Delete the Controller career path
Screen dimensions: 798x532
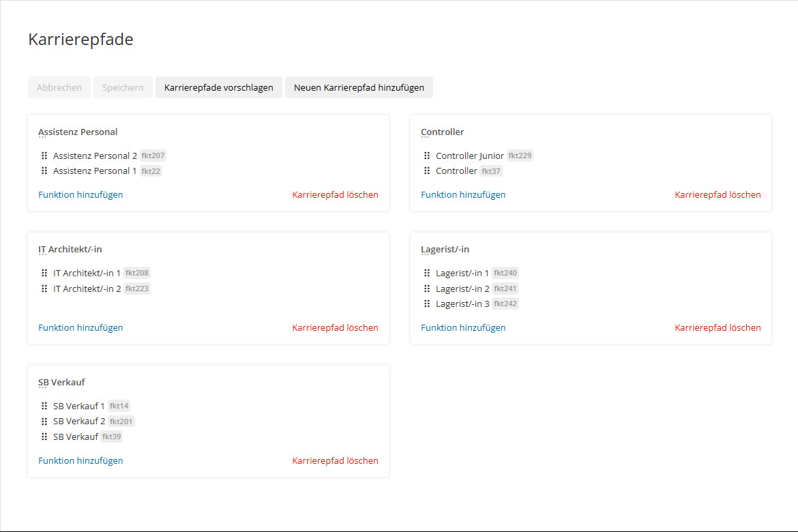[718, 194]
